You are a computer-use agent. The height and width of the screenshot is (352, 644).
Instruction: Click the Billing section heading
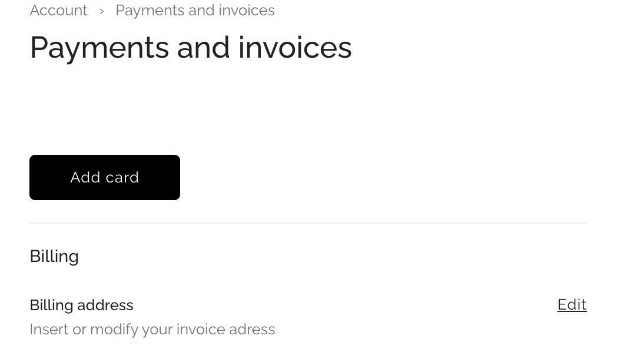pyautogui.click(x=54, y=256)
